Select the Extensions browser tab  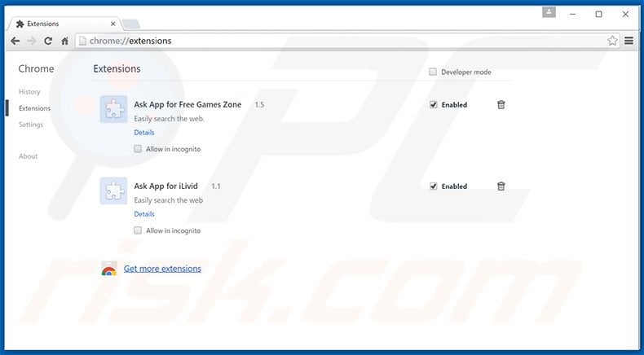coord(64,24)
